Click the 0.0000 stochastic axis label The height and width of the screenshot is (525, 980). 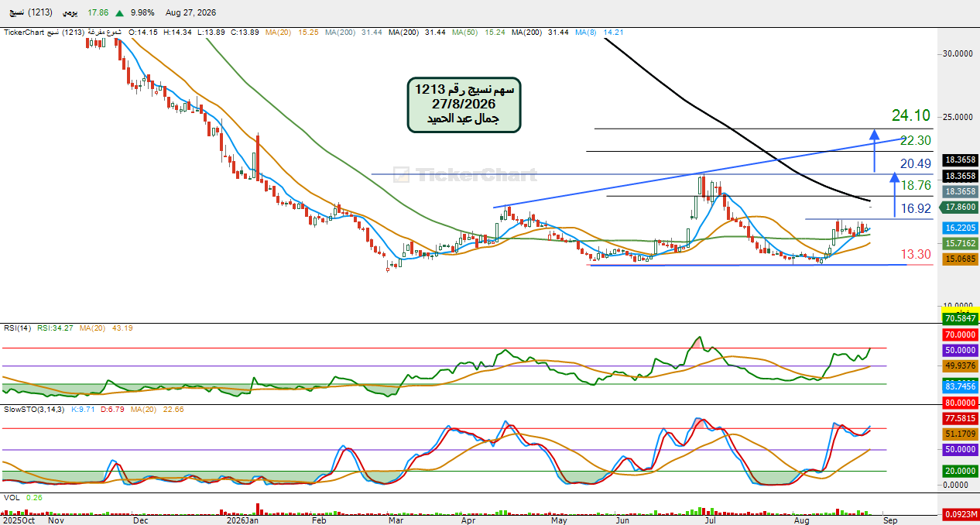[956, 485]
